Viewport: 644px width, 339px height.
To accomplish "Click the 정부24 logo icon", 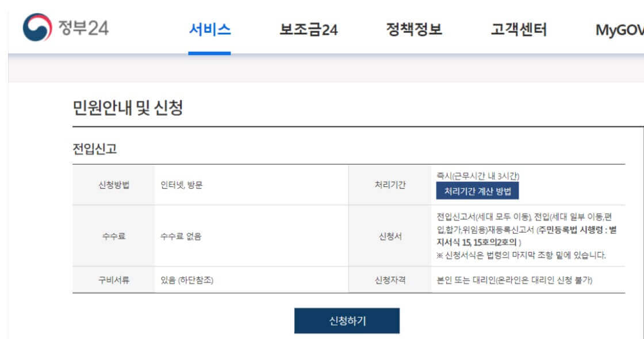I will coord(37,28).
